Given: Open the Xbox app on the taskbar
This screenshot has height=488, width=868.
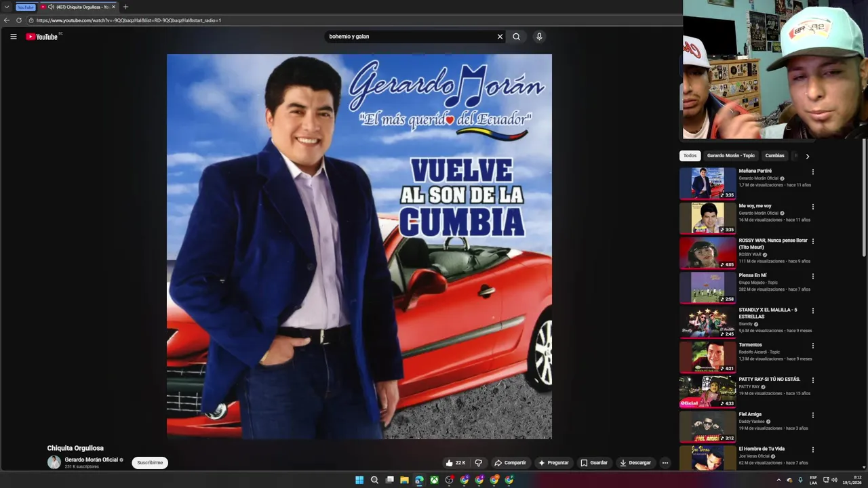Looking at the screenshot, I should 434,480.
